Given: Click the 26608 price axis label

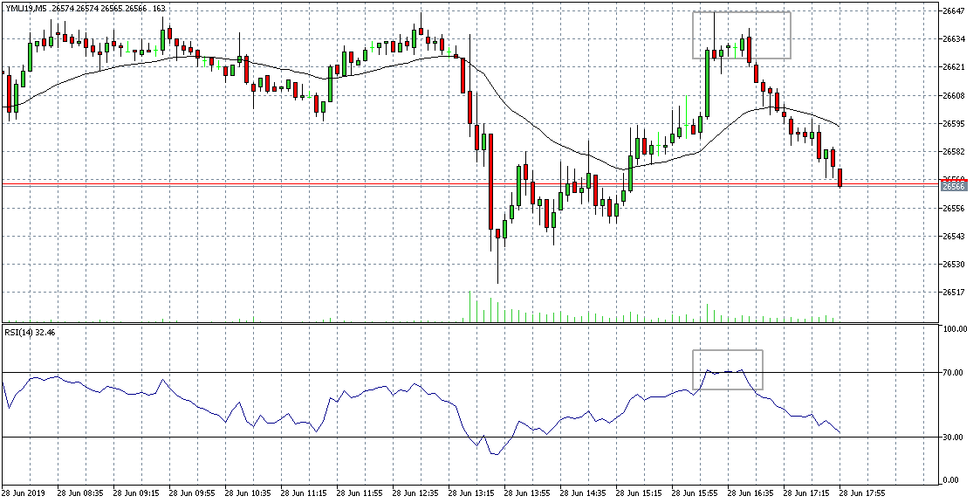Looking at the screenshot, I should point(954,96).
